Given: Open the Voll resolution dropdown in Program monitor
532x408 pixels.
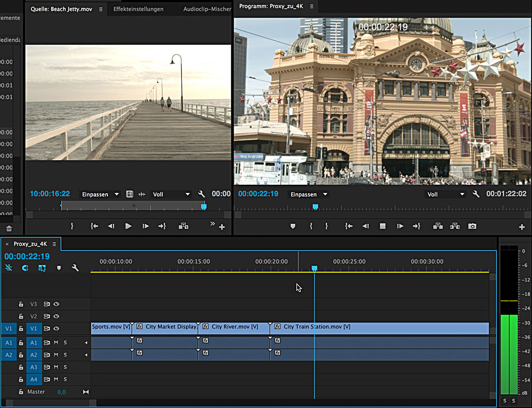Looking at the screenshot, I should (446, 194).
